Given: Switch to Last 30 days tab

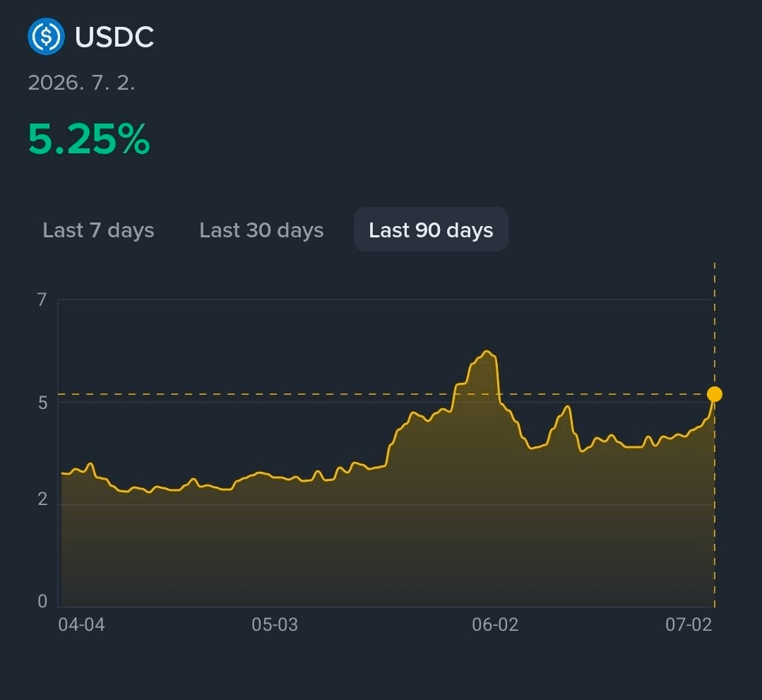Looking at the screenshot, I should click(261, 230).
